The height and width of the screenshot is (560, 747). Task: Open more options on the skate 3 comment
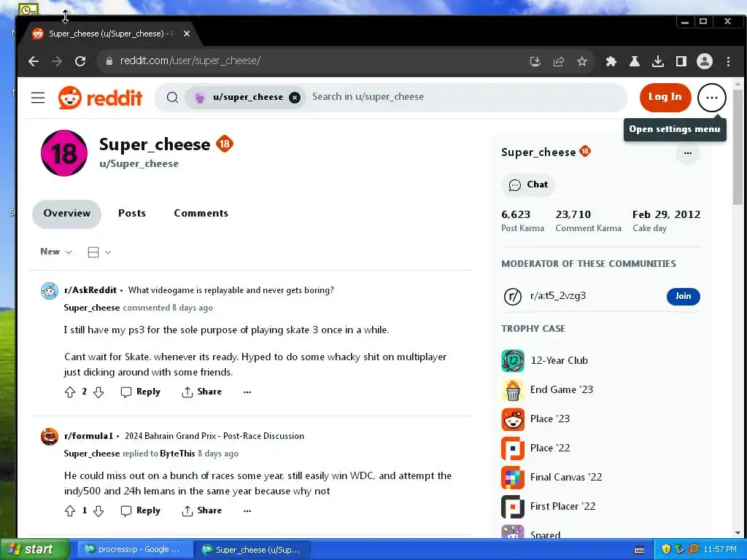(x=247, y=392)
